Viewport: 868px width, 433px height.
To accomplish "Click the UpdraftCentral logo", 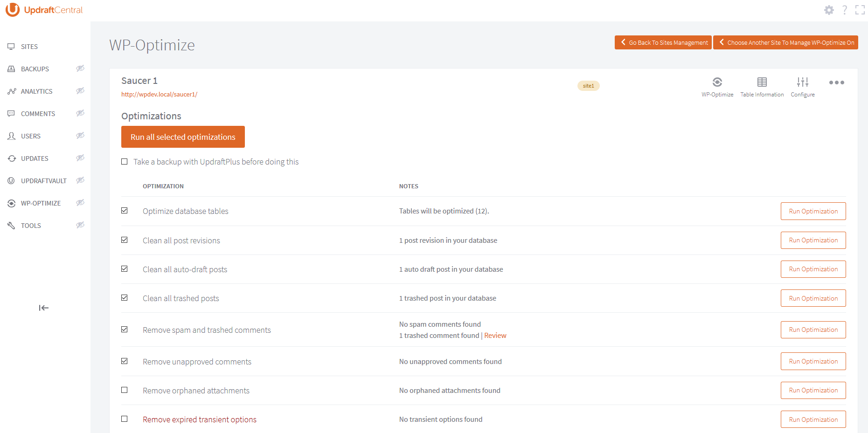I will coord(44,10).
